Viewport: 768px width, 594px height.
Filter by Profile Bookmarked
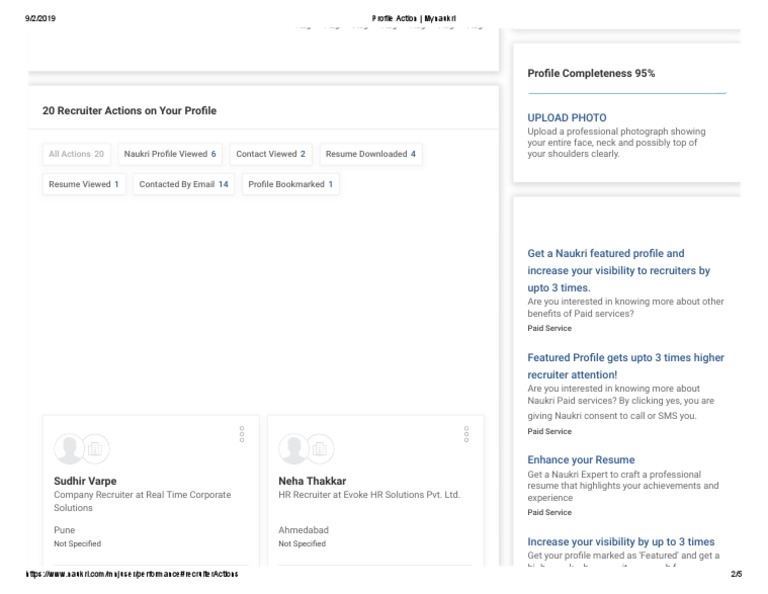(290, 184)
